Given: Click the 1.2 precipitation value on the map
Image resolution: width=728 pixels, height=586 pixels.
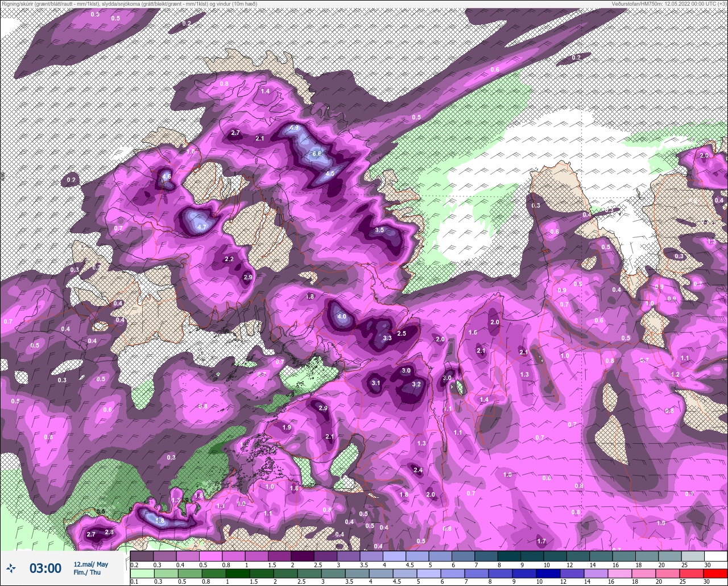Looking at the screenshot, I should (x=675, y=374).
